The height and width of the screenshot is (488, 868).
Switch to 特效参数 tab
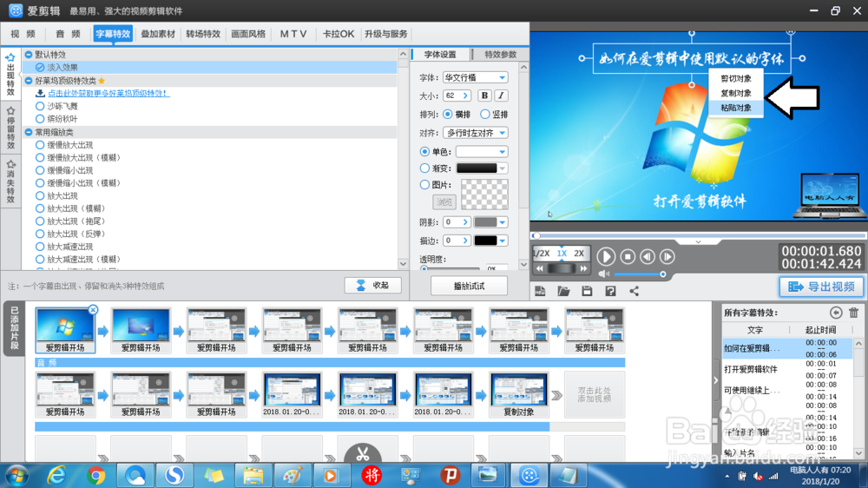click(500, 55)
